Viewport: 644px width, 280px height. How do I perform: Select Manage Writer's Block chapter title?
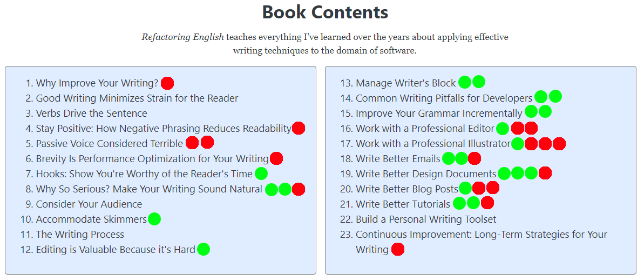406,83
